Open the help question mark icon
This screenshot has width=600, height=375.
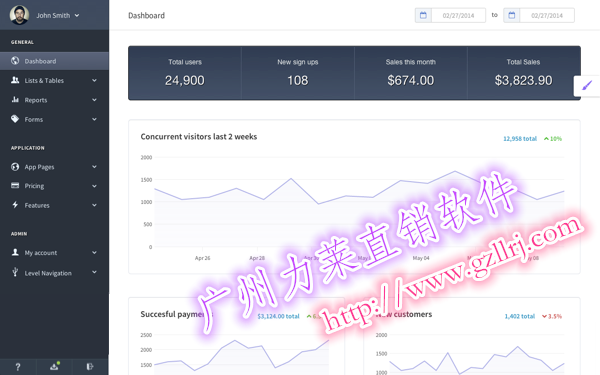pos(18,367)
